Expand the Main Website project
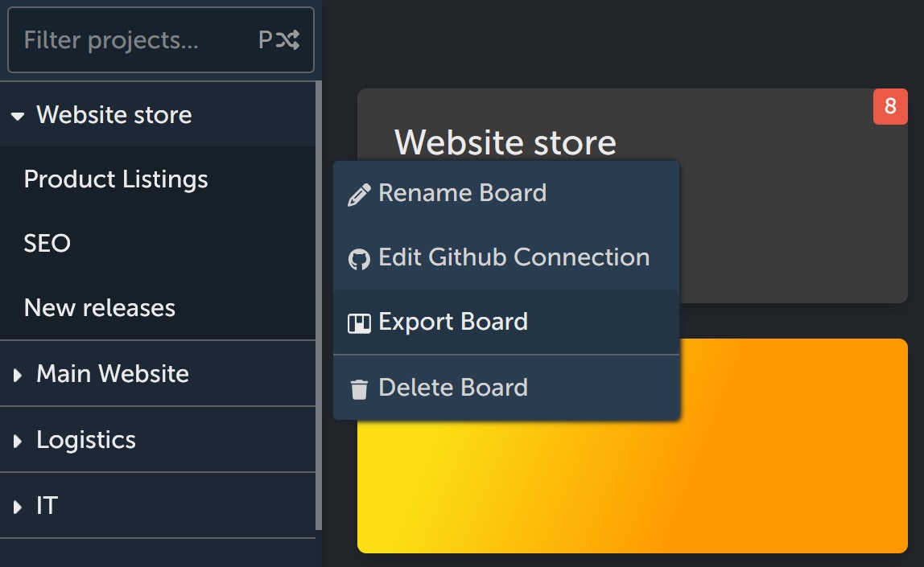924x567 pixels. (18, 375)
